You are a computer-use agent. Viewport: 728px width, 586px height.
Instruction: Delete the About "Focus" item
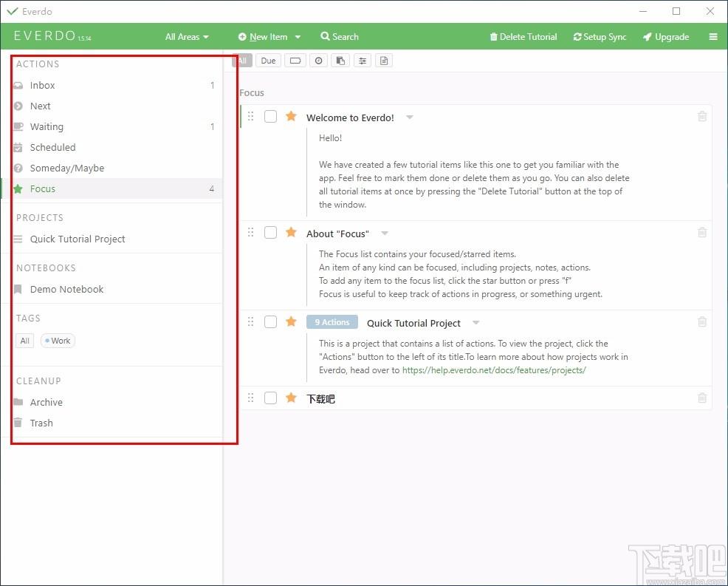coord(702,232)
